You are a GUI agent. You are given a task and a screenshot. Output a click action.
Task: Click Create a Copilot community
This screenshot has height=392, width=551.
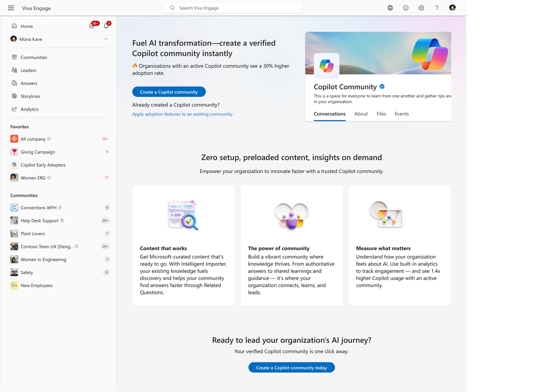[169, 92]
